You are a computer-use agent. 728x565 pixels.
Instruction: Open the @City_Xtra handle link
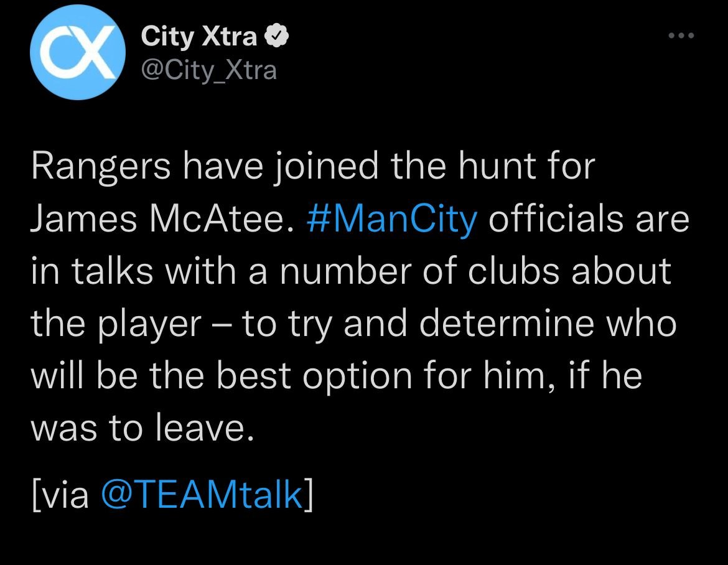pyautogui.click(x=209, y=70)
